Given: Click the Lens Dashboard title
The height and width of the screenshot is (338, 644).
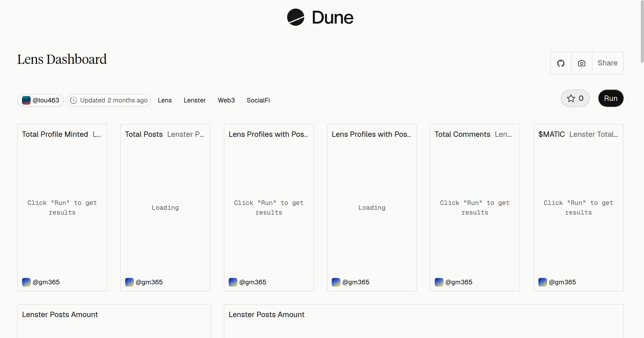Looking at the screenshot, I should pos(62,59).
